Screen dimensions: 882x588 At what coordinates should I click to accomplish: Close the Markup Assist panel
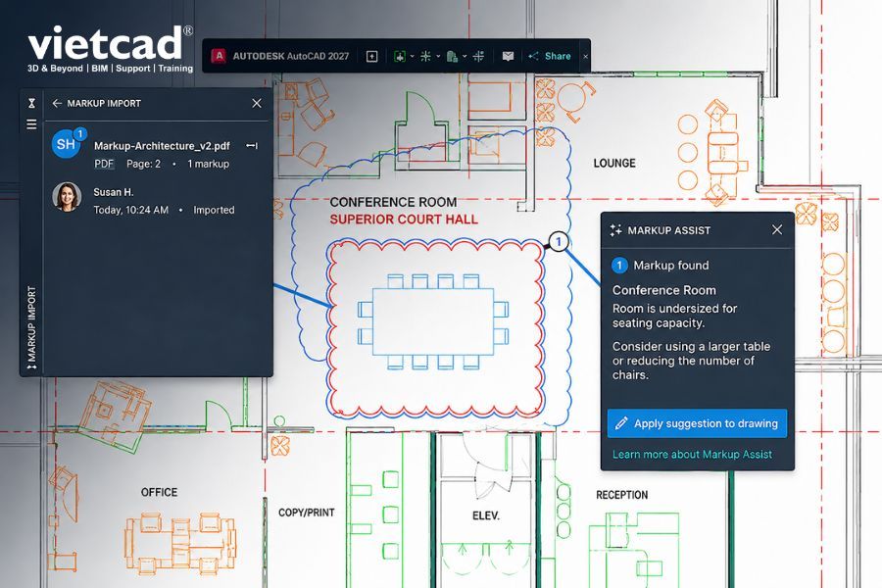click(777, 229)
